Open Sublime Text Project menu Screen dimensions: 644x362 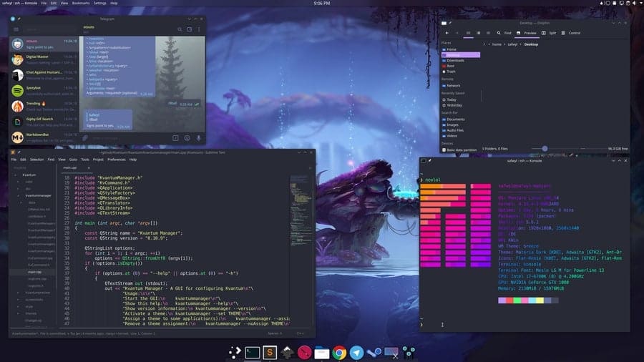98,160
